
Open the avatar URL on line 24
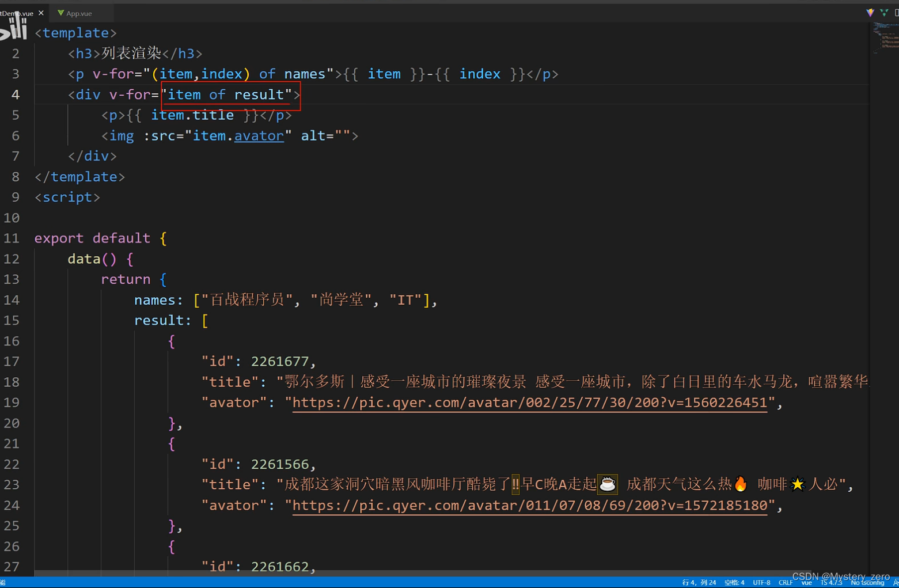pos(530,506)
